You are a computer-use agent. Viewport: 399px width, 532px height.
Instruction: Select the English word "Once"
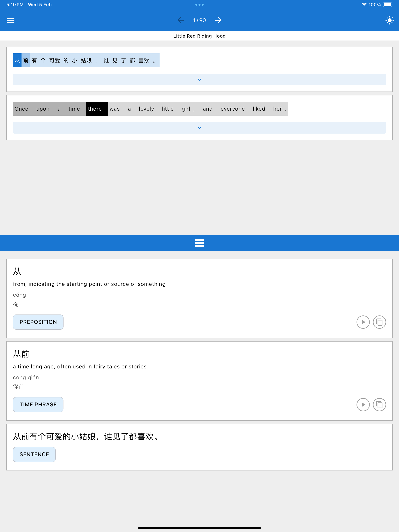tap(21, 109)
